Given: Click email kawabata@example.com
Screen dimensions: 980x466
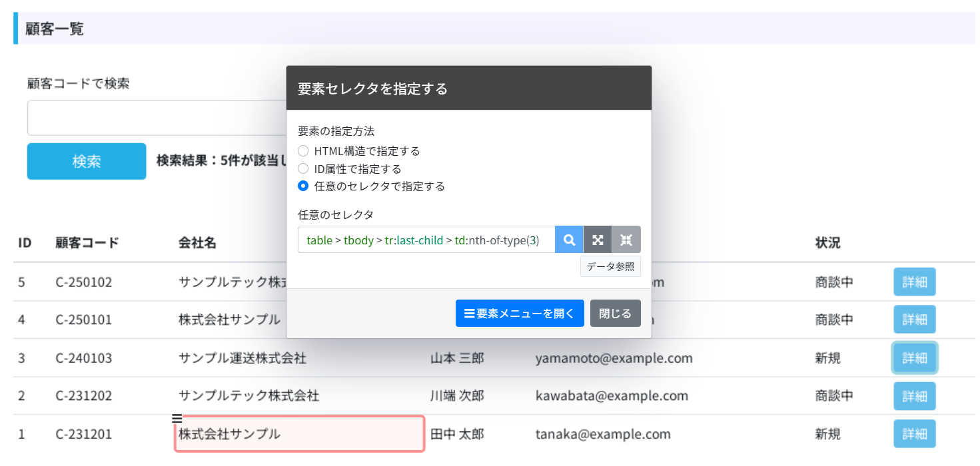Looking at the screenshot, I should tap(612, 396).
